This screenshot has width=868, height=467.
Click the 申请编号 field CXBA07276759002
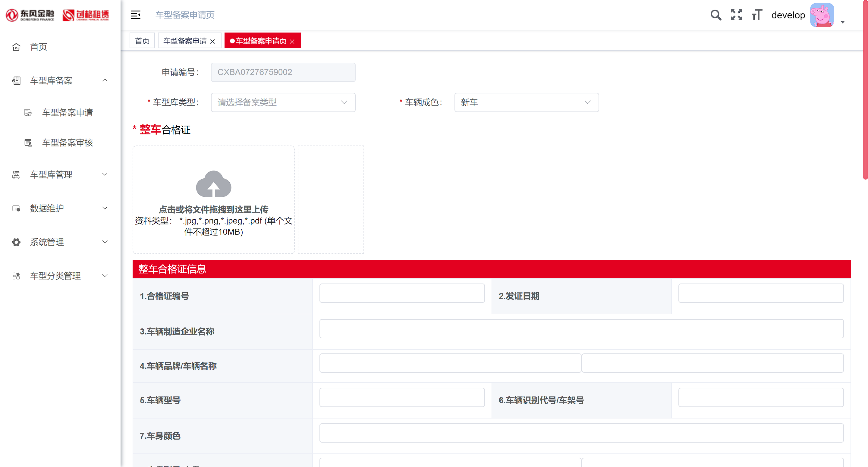tap(283, 72)
